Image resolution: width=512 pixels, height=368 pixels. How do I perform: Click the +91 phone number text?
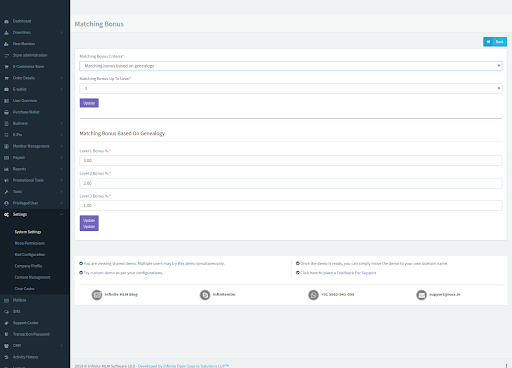pyautogui.click(x=338, y=295)
